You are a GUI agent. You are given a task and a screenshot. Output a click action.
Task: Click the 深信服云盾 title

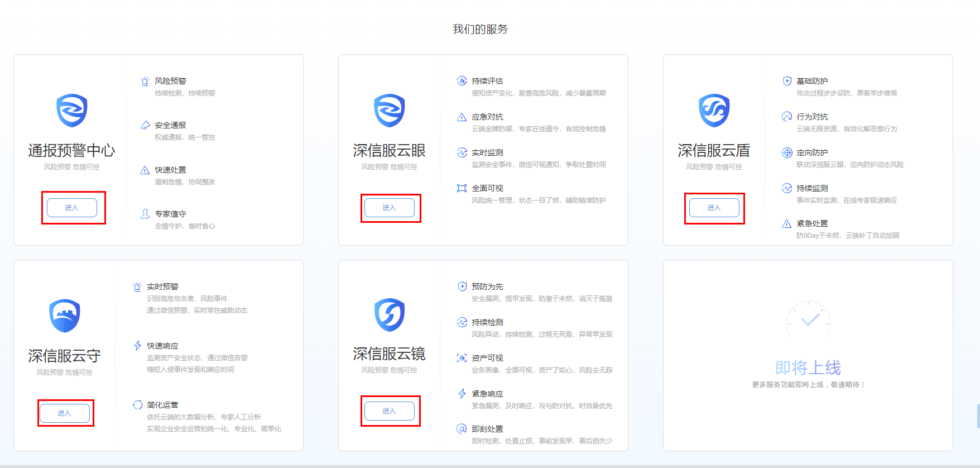pos(714,150)
